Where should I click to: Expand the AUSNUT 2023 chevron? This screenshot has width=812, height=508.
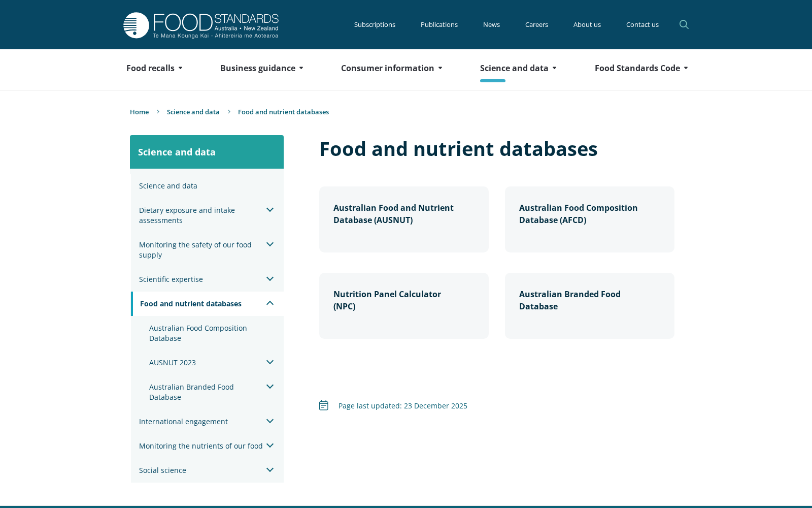(270, 362)
